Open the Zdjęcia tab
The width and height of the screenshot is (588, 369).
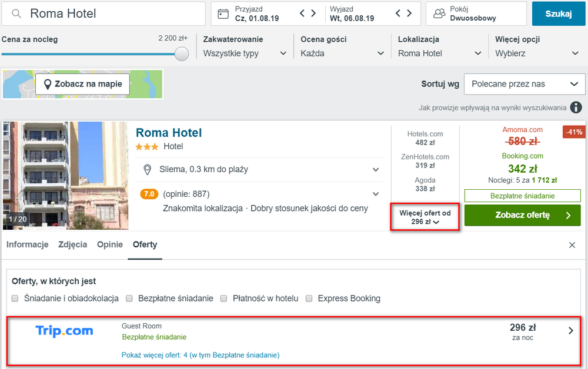(73, 244)
